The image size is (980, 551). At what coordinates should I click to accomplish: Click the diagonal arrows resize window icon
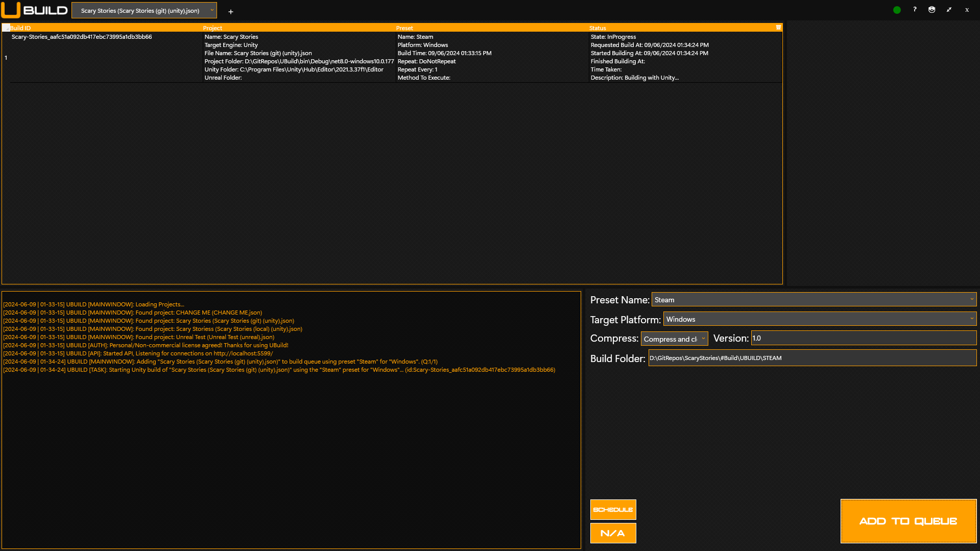[x=949, y=10]
